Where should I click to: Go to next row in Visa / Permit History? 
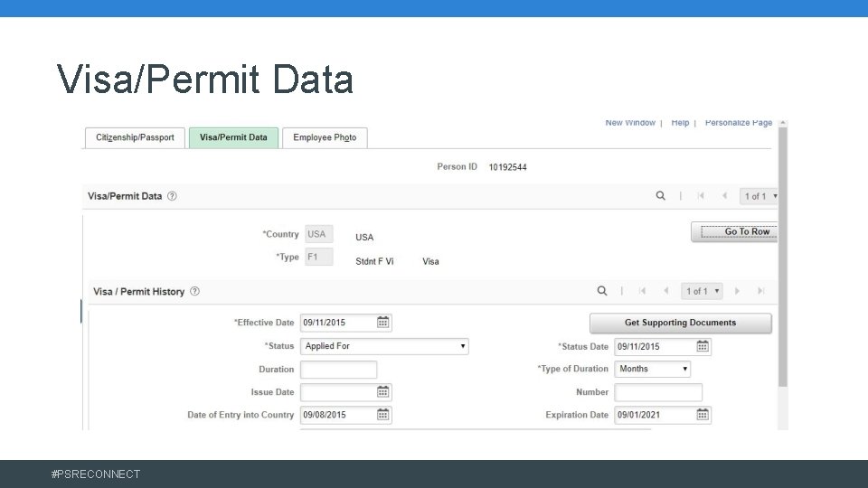coord(737,291)
